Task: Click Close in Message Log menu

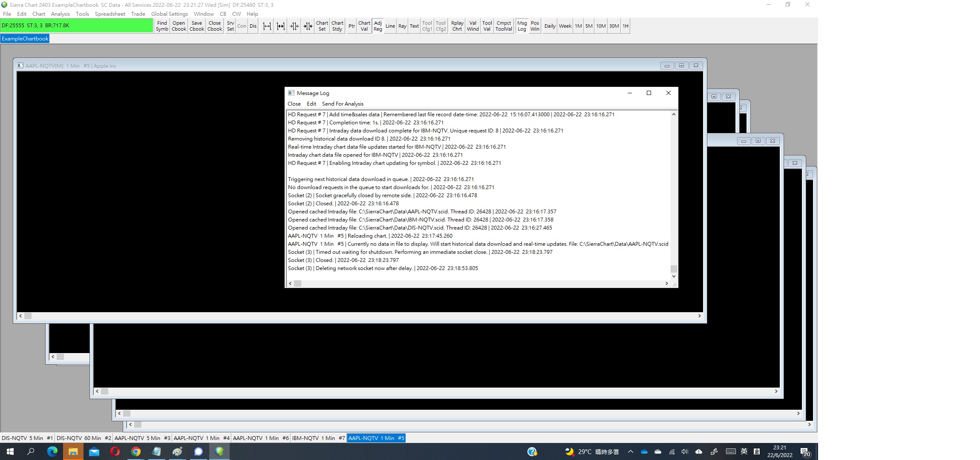Action: (294, 103)
